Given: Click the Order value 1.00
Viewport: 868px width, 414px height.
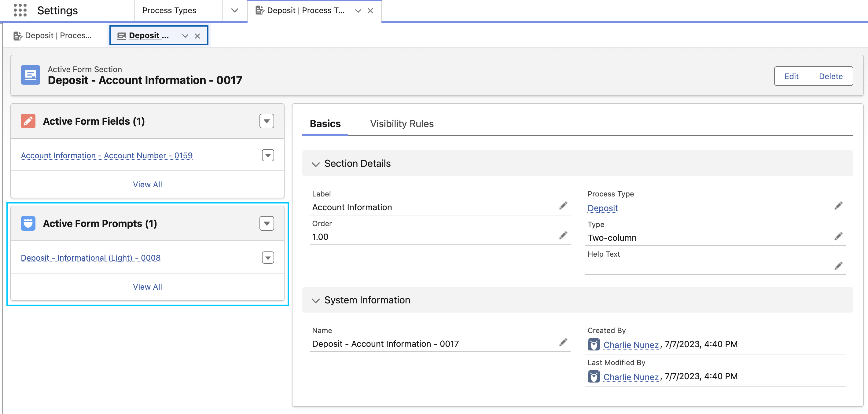Looking at the screenshot, I should coord(320,237).
